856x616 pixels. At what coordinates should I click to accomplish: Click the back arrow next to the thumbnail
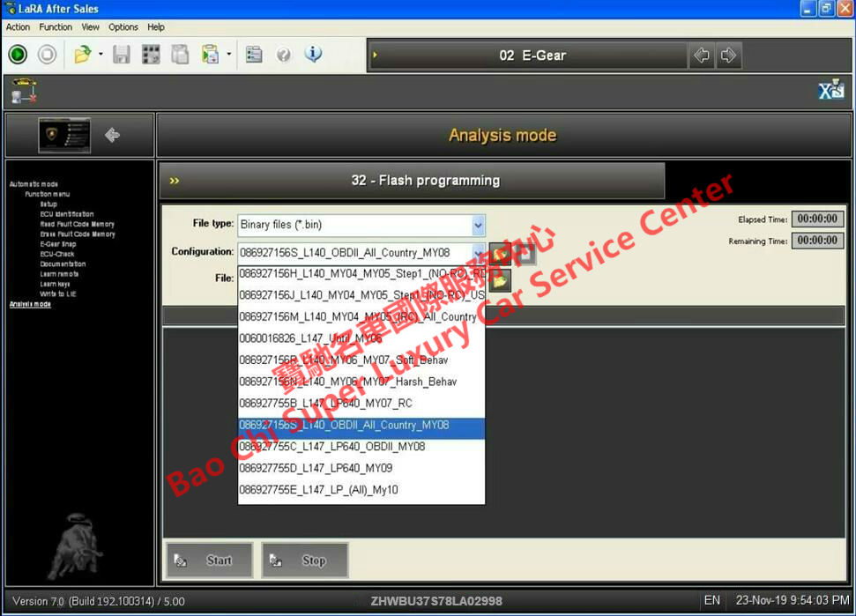pyautogui.click(x=113, y=135)
